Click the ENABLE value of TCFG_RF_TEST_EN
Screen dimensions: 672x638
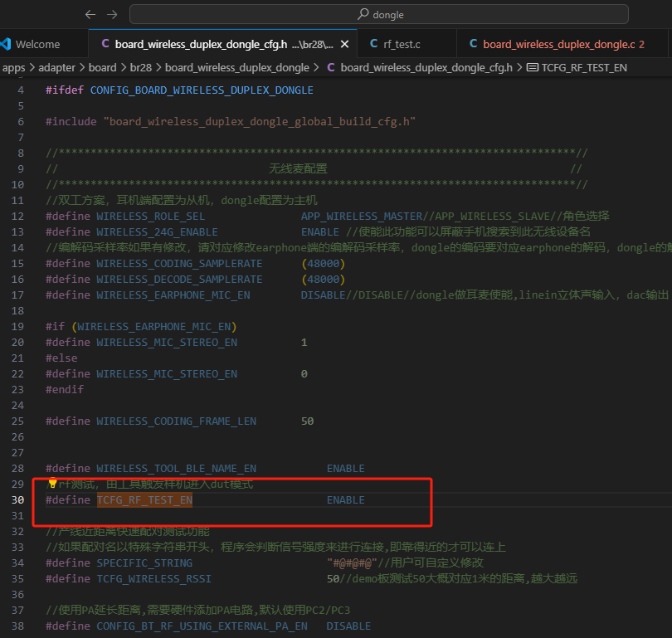tap(345, 500)
